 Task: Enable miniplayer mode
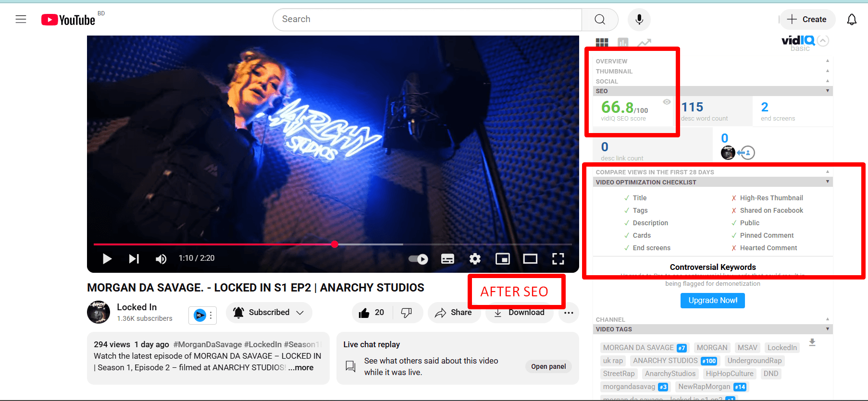pos(503,259)
